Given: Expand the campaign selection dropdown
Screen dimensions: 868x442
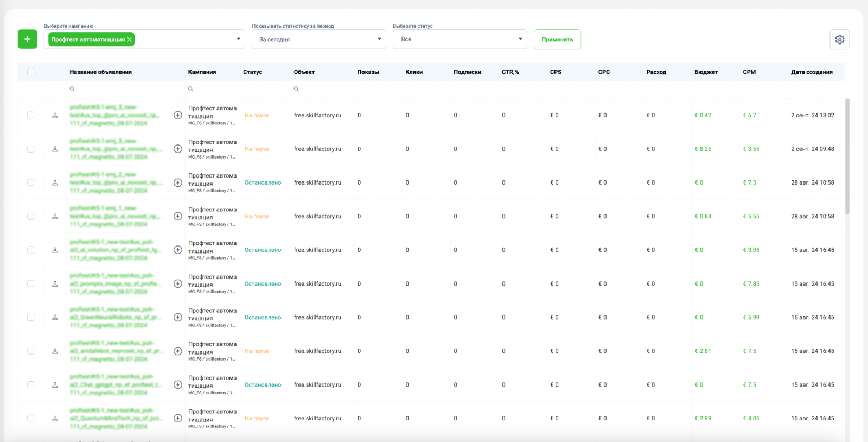Looking at the screenshot, I should [238, 39].
